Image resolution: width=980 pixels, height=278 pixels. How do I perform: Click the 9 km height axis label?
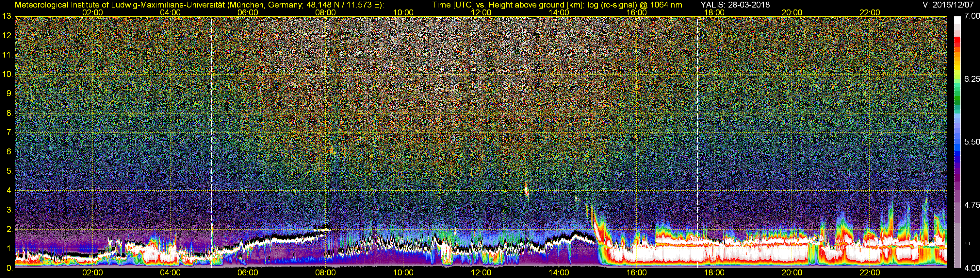click(x=9, y=94)
